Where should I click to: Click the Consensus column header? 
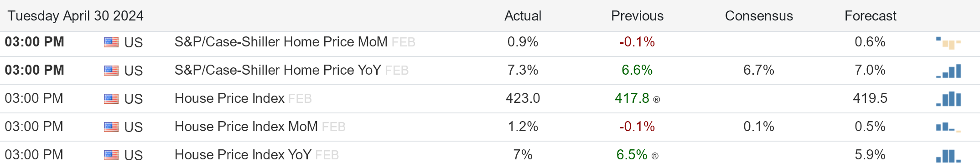[x=759, y=16]
